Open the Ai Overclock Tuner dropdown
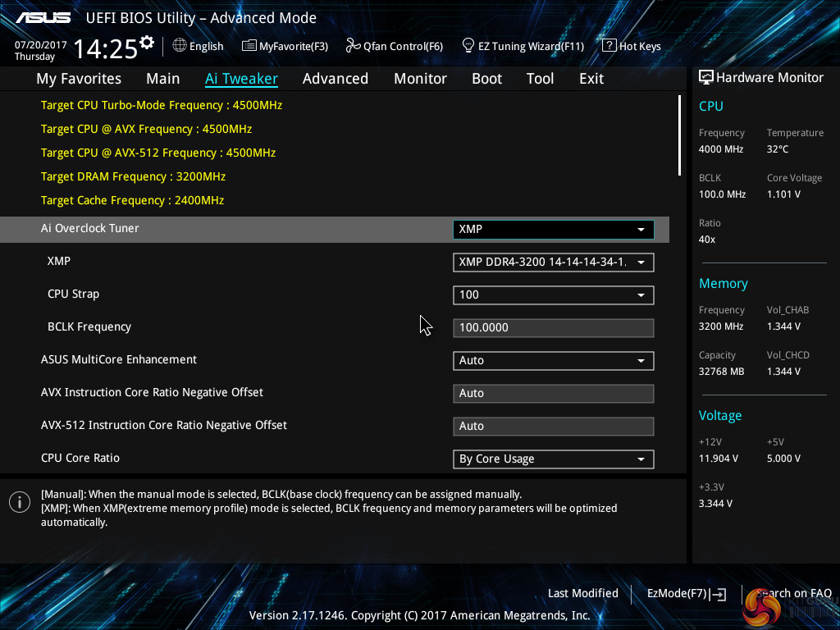Viewport: 840px width, 630px height. [x=553, y=230]
